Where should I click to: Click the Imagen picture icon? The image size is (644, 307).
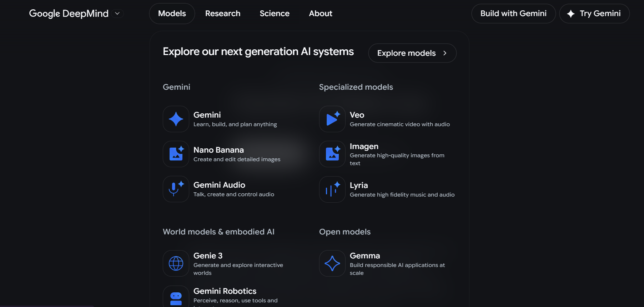(x=332, y=154)
